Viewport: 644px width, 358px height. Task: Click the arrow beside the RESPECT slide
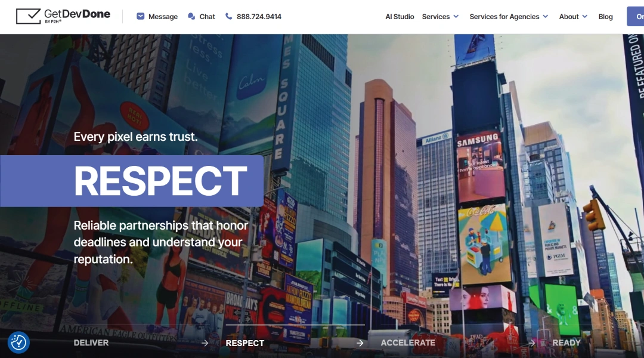pyautogui.click(x=360, y=343)
